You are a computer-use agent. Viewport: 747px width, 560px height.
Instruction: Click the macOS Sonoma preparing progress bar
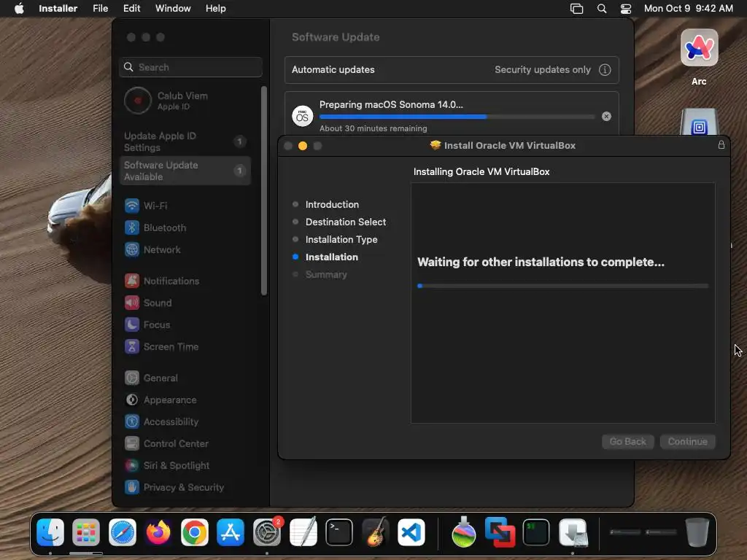coord(457,116)
